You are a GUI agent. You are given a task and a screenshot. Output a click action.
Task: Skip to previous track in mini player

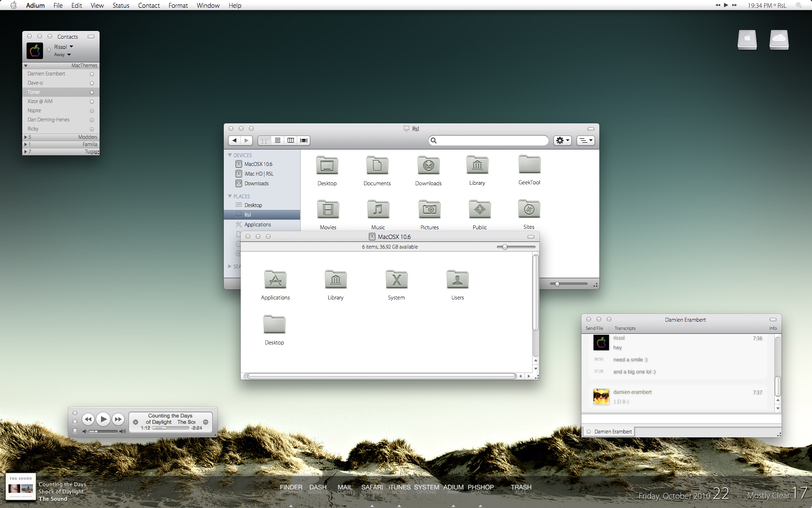point(88,419)
